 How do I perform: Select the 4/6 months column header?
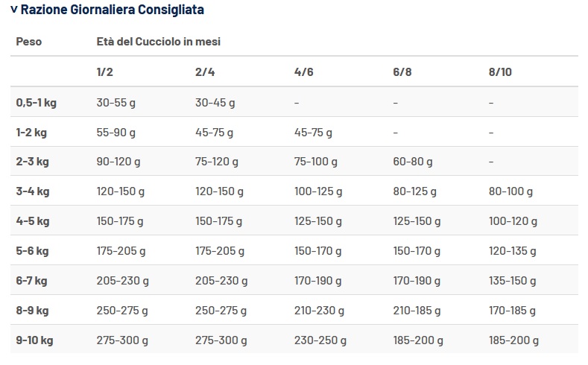pyautogui.click(x=304, y=72)
